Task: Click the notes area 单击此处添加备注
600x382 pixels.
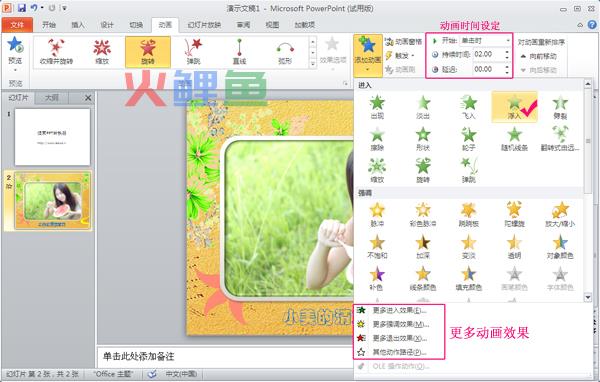Action: (x=225, y=357)
